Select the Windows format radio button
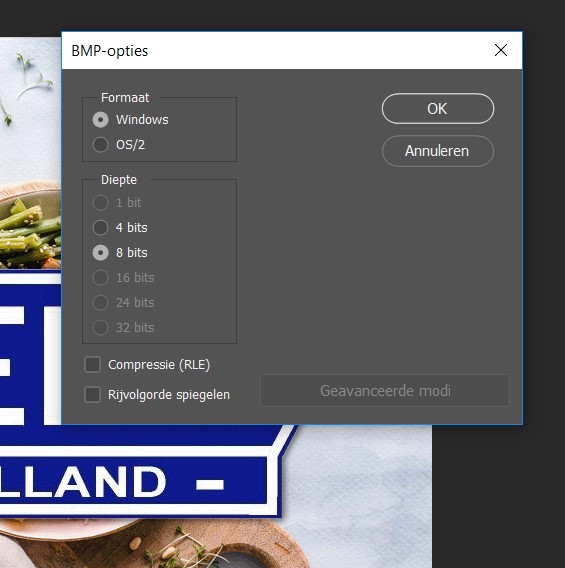 point(100,120)
